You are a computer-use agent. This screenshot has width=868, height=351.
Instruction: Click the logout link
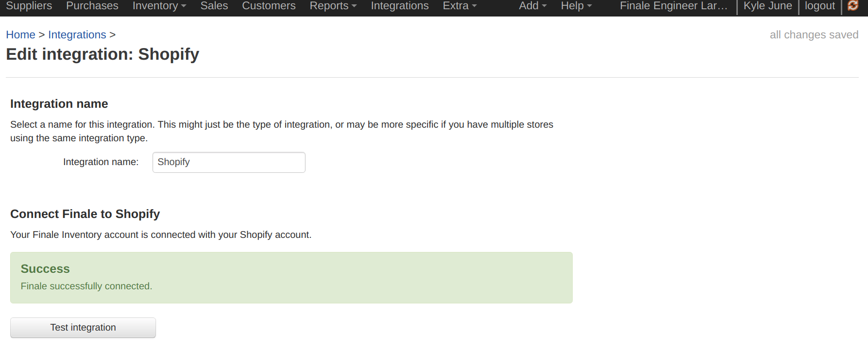[820, 6]
